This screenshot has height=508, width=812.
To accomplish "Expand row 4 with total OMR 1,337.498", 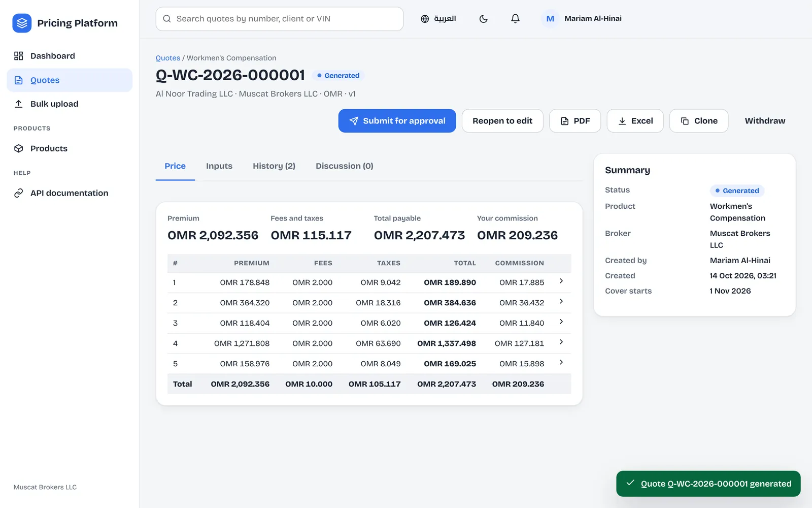I will click(x=561, y=342).
